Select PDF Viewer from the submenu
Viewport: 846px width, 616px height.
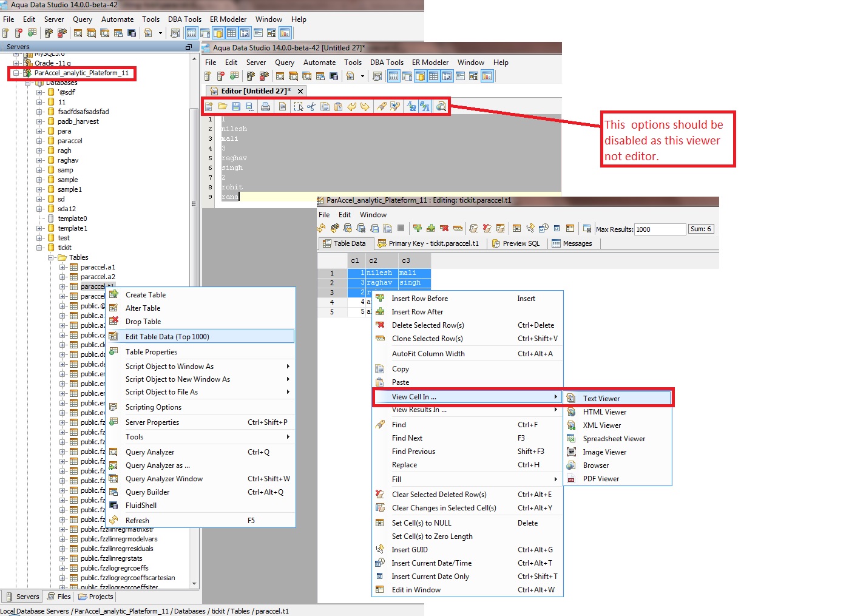[x=618, y=479]
